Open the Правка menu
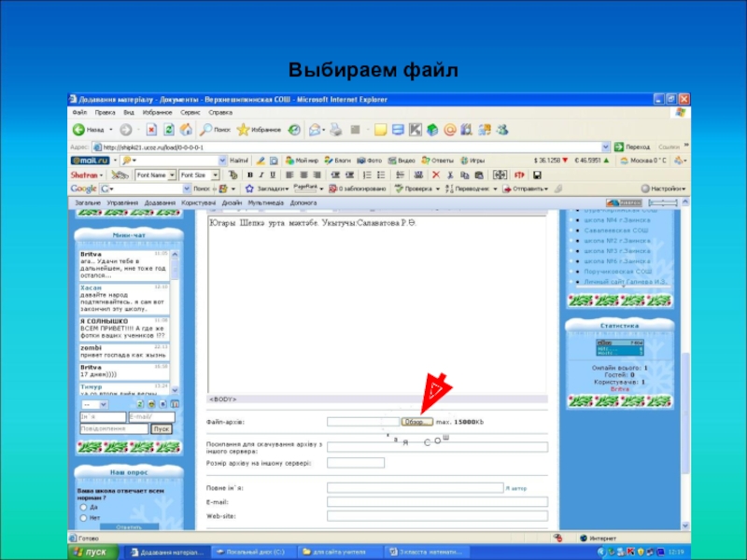The width and height of the screenshot is (747, 560). pos(105,113)
